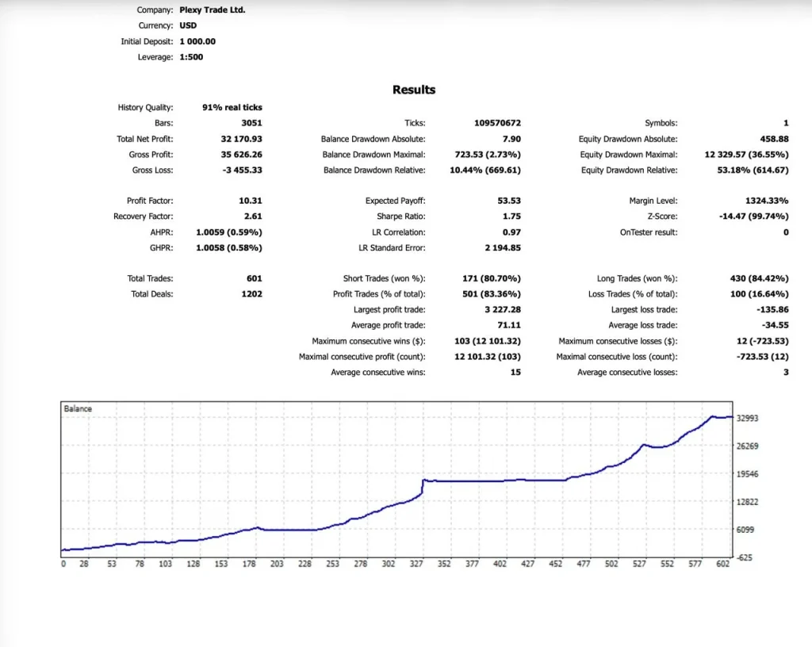This screenshot has height=647, width=812.
Task: Click the Long Trades value 430 (84.42%)
Action: point(759,278)
